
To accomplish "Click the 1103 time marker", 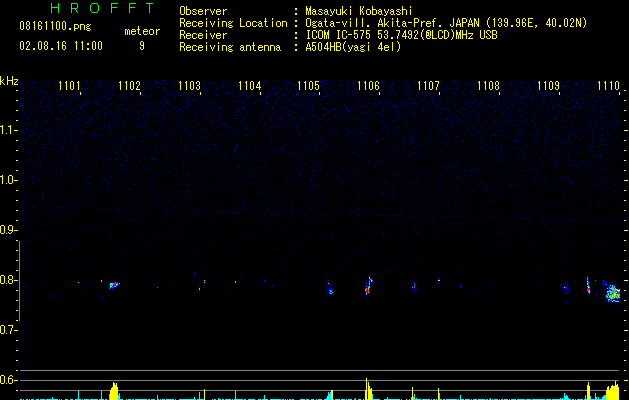I will pos(189,86).
